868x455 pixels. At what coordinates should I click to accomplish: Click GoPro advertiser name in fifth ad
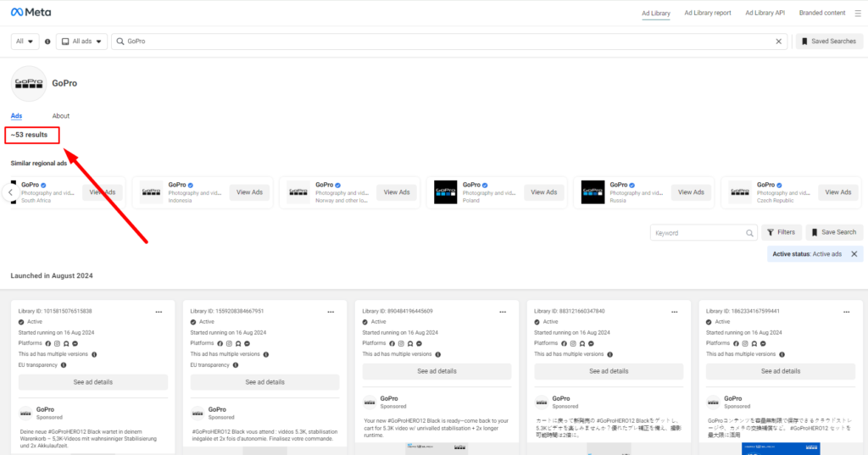[732, 398]
